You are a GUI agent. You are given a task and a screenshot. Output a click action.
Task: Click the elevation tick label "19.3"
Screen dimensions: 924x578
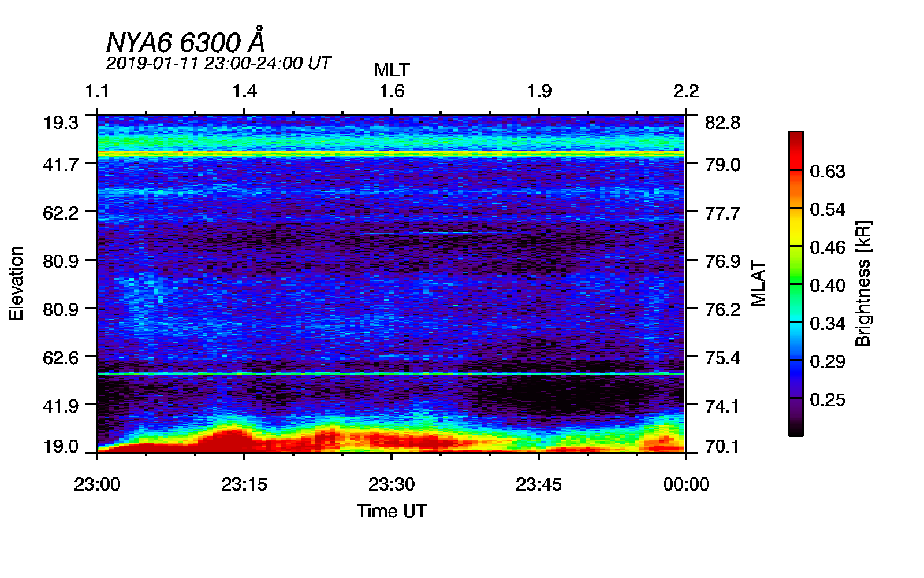[61, 123]
